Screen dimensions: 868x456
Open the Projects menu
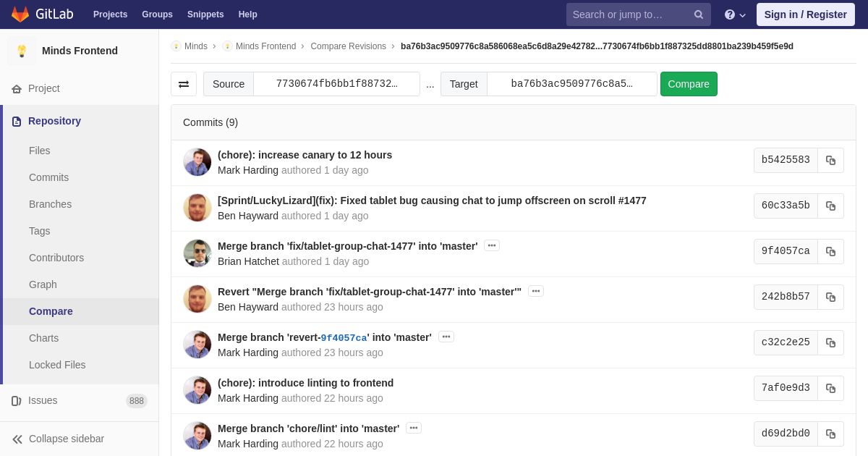click(110, 14)
